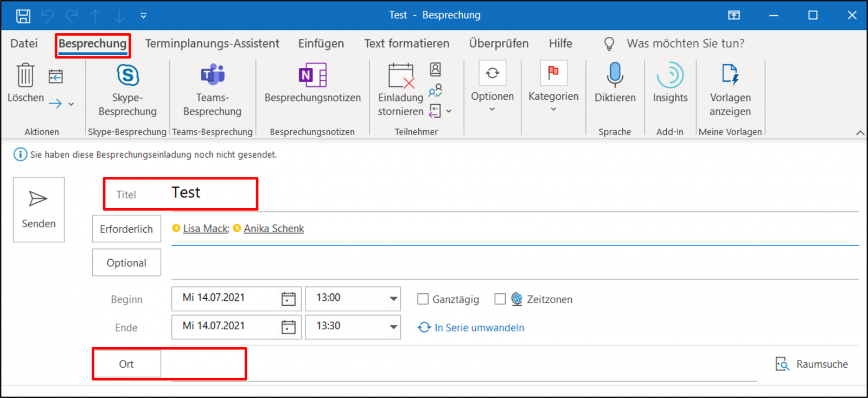The image size is (868, 398).
Task: Start Diktieren microphone
Action: (x=615, y=82)
